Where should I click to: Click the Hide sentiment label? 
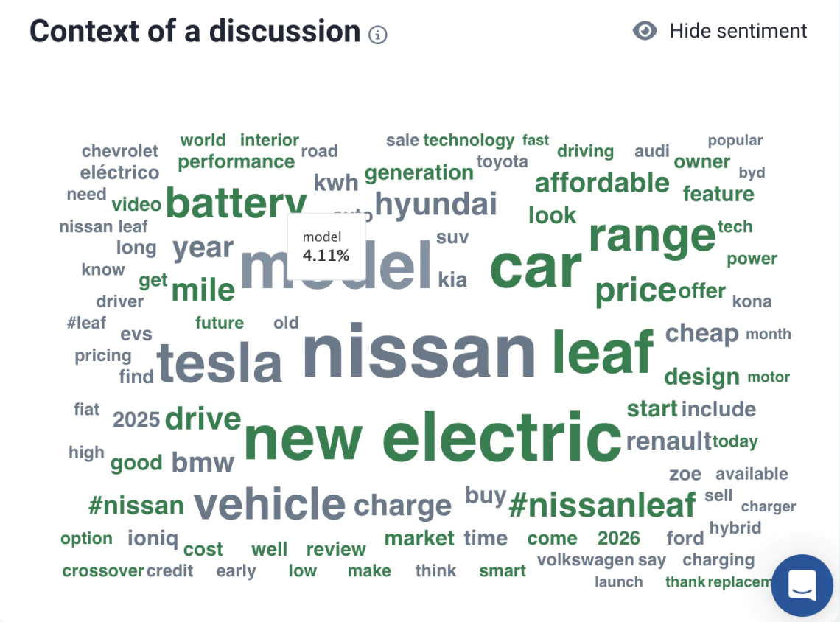pos(738,31)
